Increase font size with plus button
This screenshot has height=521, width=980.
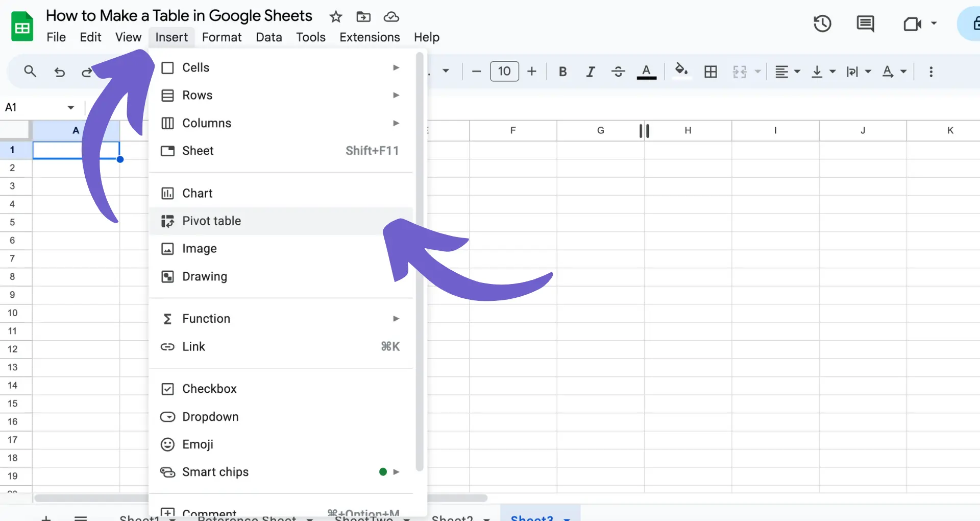pyautogui.click(x=532, y=72)
